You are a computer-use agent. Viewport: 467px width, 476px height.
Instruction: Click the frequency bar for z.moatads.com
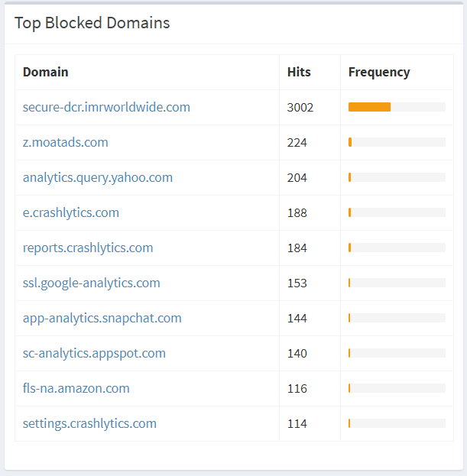pyautogui.click(x=397, y=142)
